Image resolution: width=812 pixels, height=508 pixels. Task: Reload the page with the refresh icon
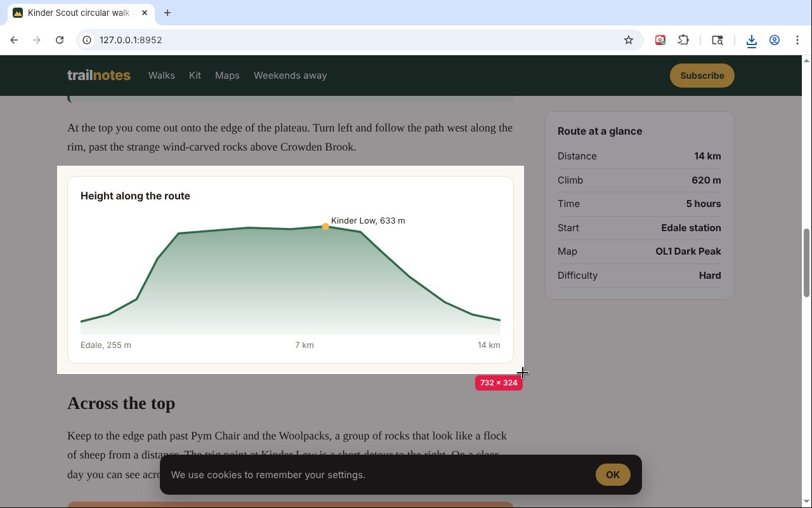coord(60,40)
